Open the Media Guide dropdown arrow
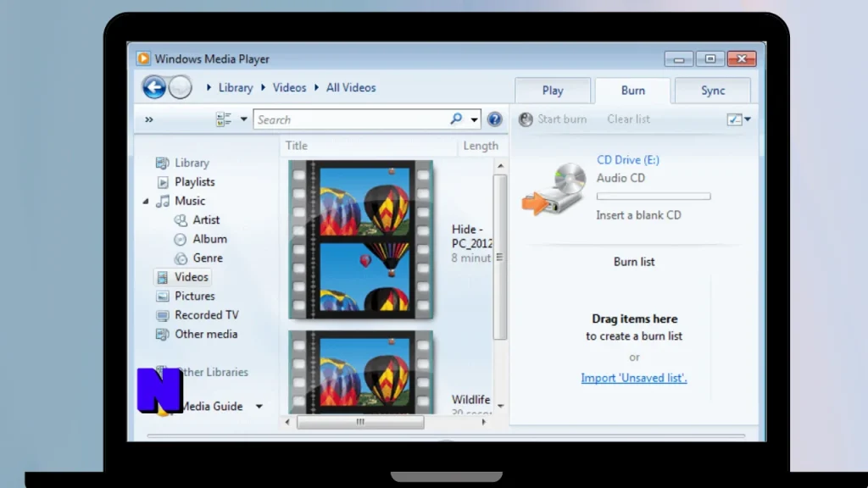Image resolution: width=868 pixels, height=488 pixels. (x=259, y=407)
